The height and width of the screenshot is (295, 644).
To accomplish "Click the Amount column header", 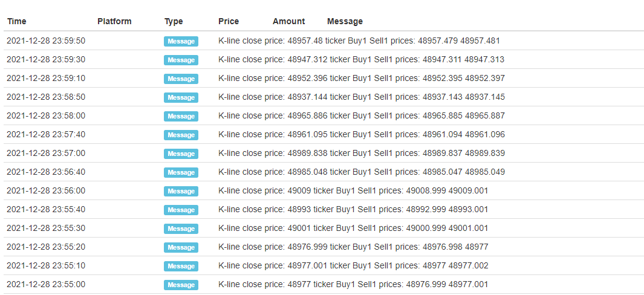I will [x=288, y=21].
